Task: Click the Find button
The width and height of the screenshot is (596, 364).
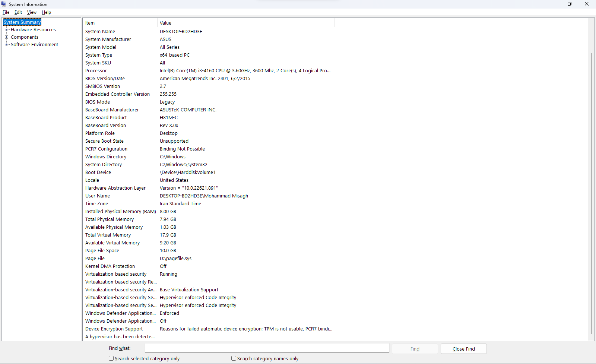Action: point(415,349)
